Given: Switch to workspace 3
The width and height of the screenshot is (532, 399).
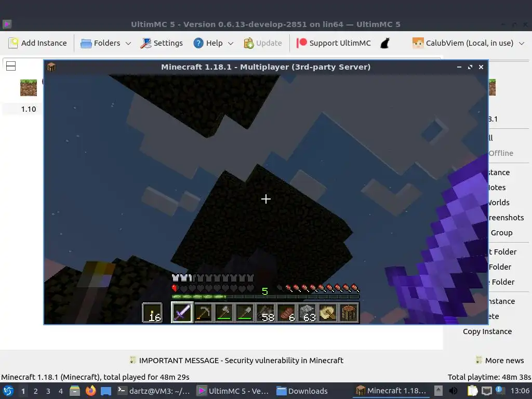Looking at the screenshot, I should pos(48,391).
